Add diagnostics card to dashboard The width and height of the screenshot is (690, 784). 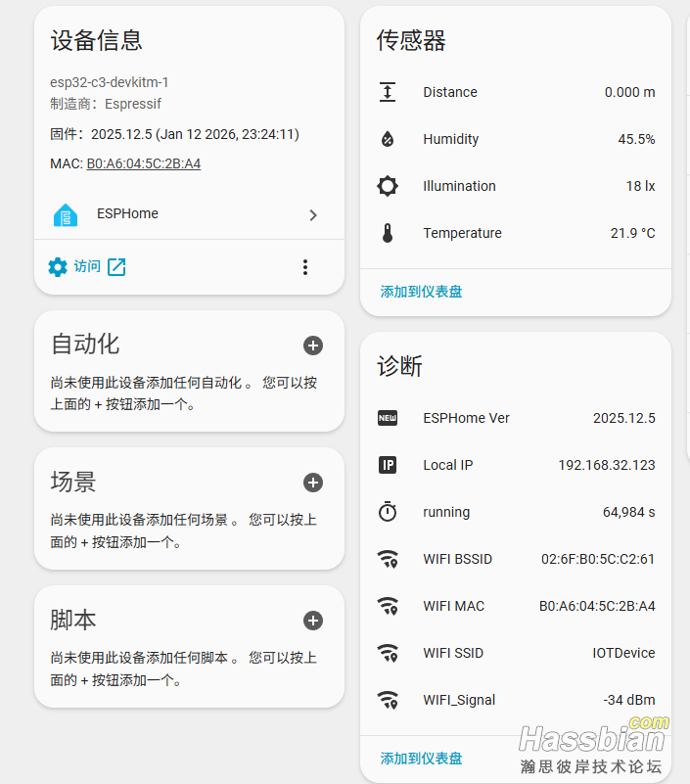pos(421,759)
